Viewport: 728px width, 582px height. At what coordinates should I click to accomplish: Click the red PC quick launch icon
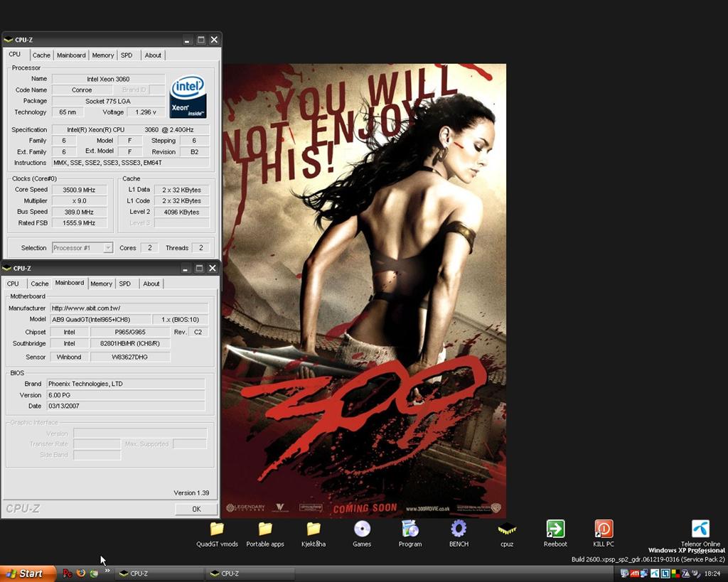pos(68,573)
